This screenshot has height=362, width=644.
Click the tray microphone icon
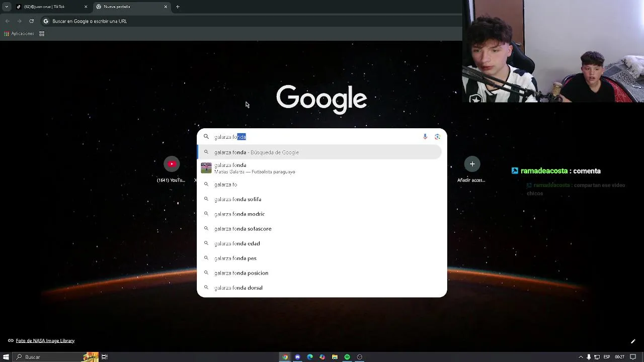coord(589,357)
